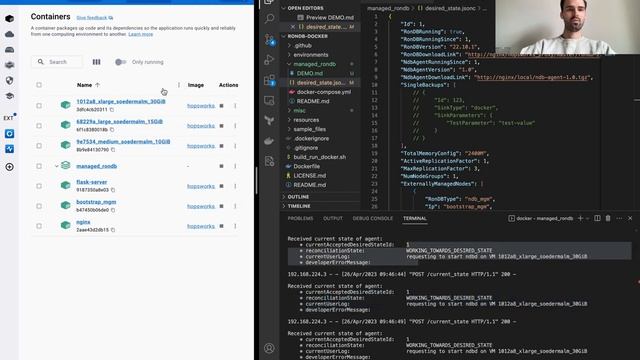Check the managed_rondb row checkbox
The height and width of the screenshot is (360, 640).
pyautogui.click(x=39, y=166)
